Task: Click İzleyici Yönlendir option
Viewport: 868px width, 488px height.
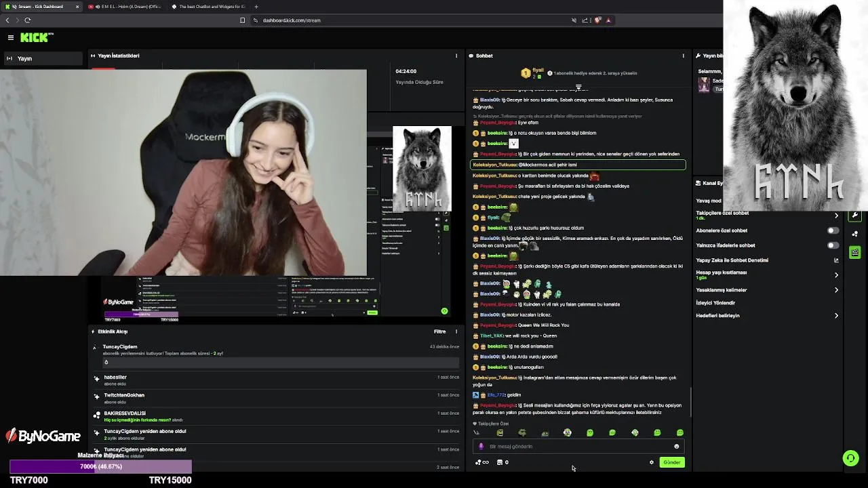Action: [x=716, y=303]
